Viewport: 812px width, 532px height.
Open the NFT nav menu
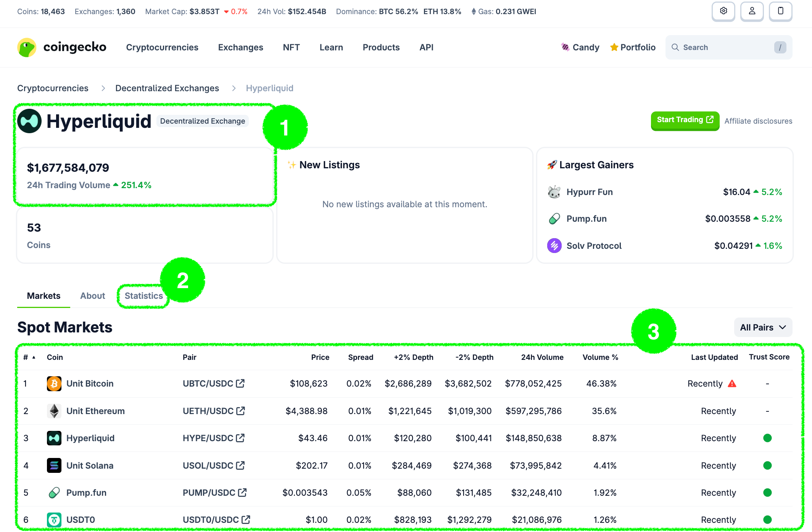292,47
